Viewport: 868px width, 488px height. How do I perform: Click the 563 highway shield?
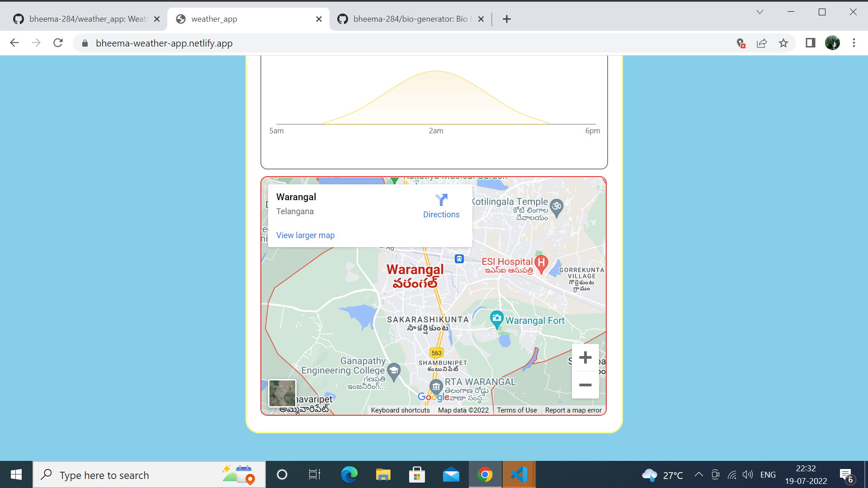coord(436,353)
